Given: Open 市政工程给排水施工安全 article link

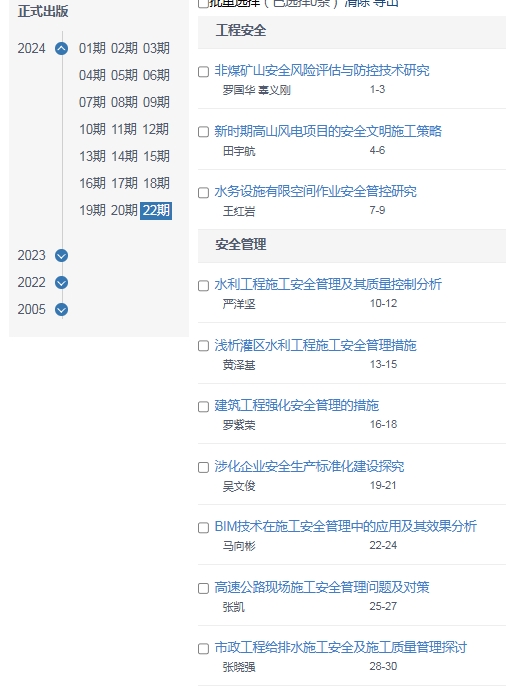Looking at the screenshot, I should click(341, 647).
